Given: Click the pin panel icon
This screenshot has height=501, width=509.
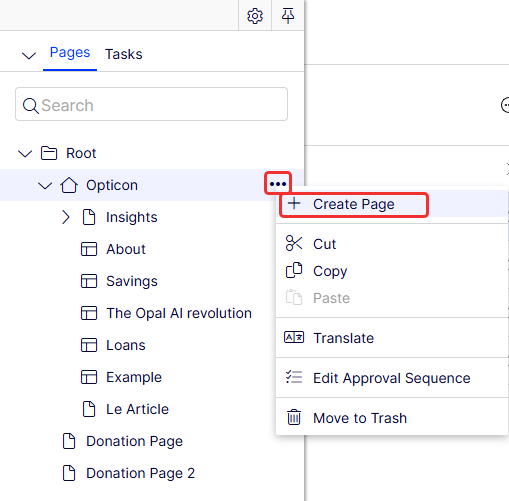Looking at the screenshot, I should [288, 16].
